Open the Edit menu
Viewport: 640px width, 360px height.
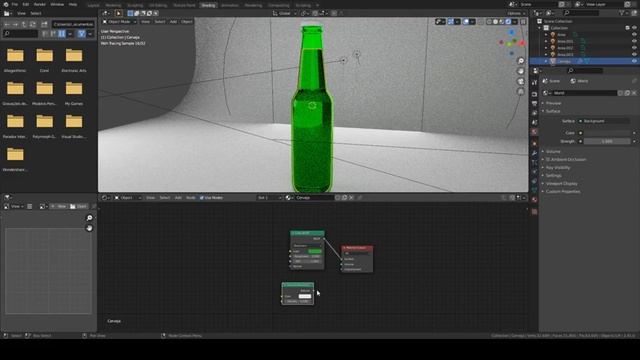(x=26, y=4)
